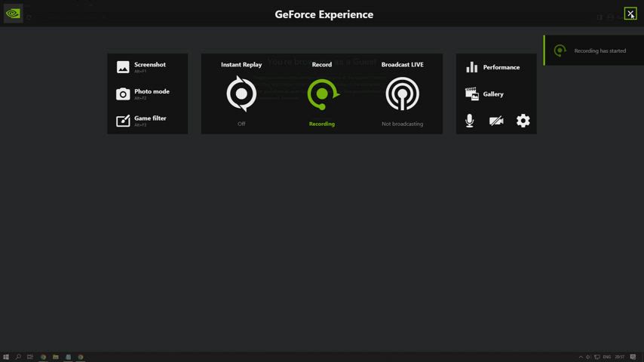
Task: Open Settings gear icon
Action: click(523, 121)
